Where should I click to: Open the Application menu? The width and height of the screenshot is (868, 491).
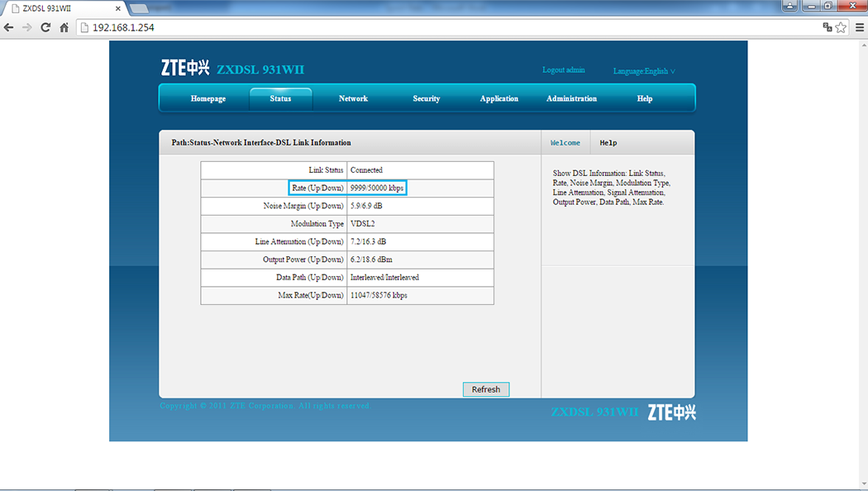click(x=498, y=98)
